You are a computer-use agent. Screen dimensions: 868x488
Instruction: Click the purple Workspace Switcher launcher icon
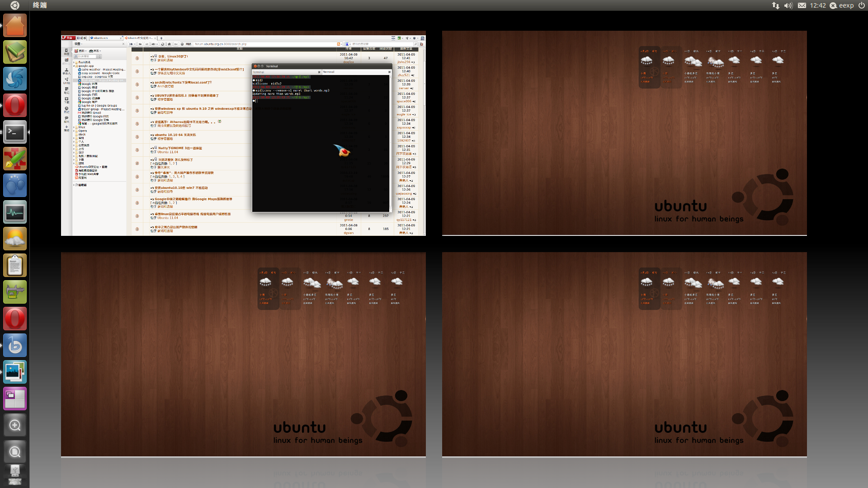(15, 399)
